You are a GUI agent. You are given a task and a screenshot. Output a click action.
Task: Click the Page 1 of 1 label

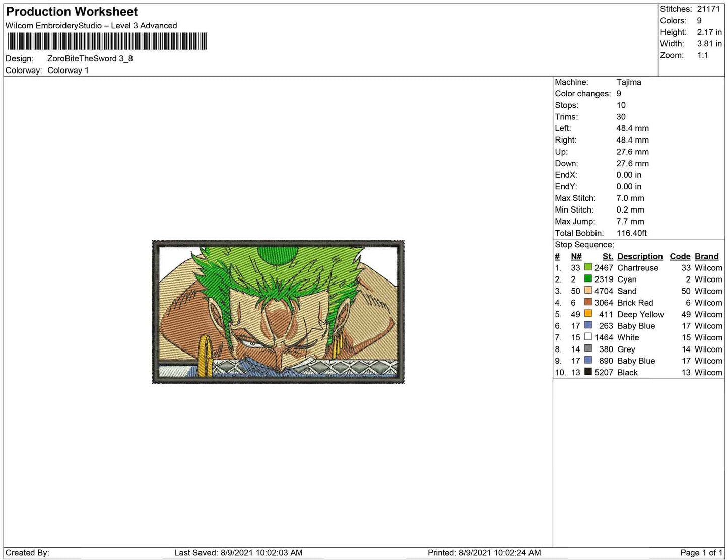pos(701,553)
